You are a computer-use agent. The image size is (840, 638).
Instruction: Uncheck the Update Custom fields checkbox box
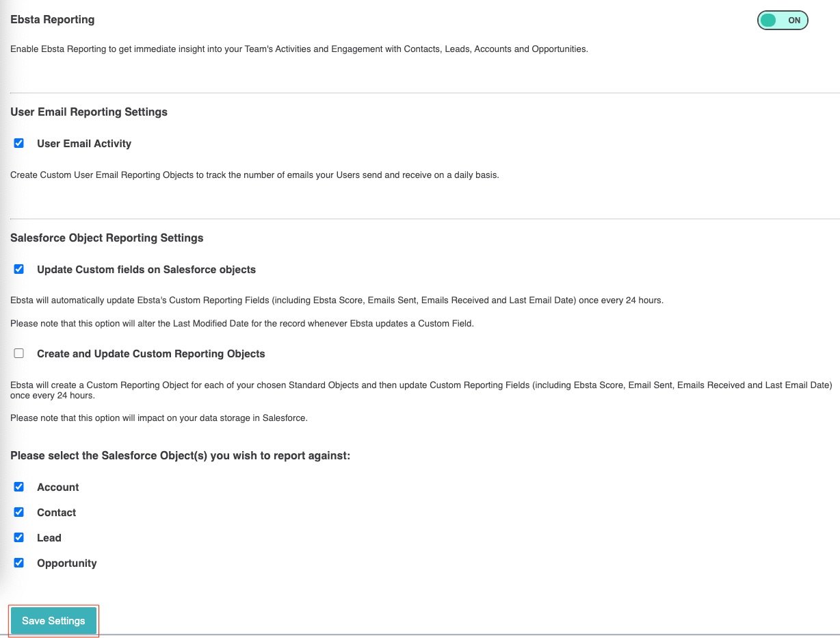coord(19,269)
